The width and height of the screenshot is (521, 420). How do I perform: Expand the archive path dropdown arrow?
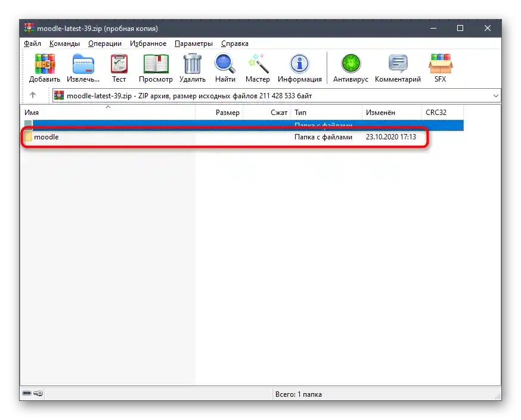coord(495,96)
